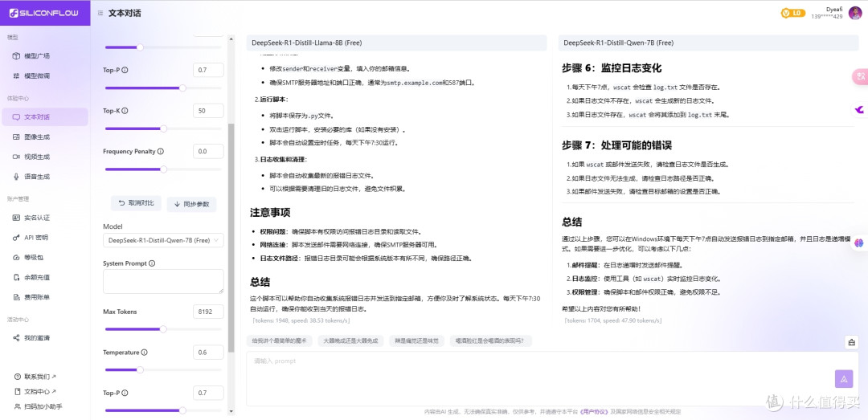
Task: Click the pink translate floating icon
Action: [x=860, y=77]
